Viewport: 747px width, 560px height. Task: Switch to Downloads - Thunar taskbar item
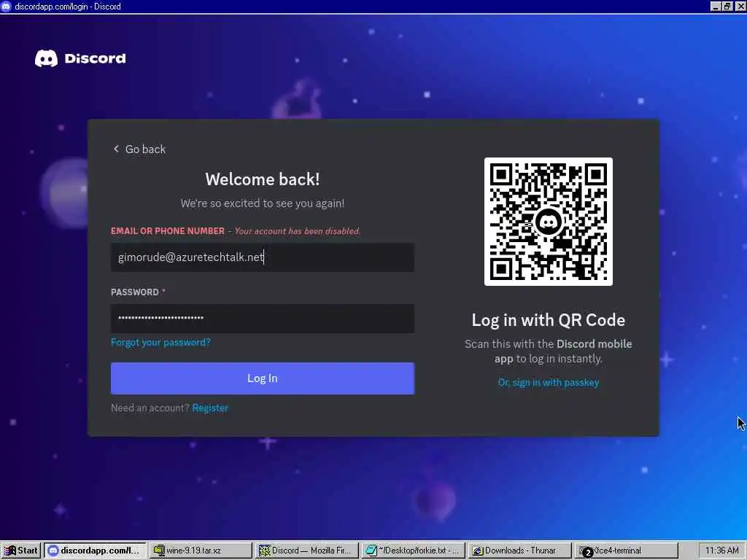(x=519, y=551)
